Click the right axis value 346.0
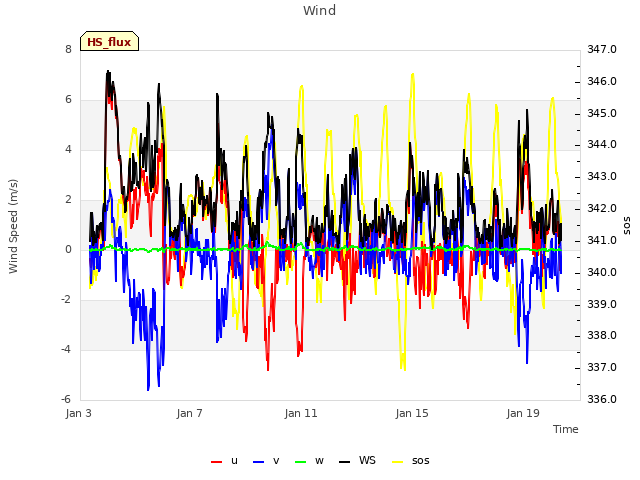 pos(602,81)
